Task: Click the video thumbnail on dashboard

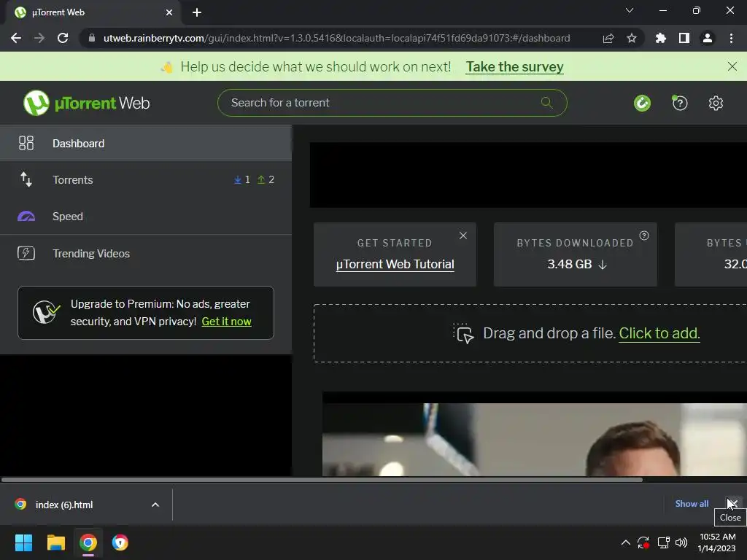Action: (535, 434)
